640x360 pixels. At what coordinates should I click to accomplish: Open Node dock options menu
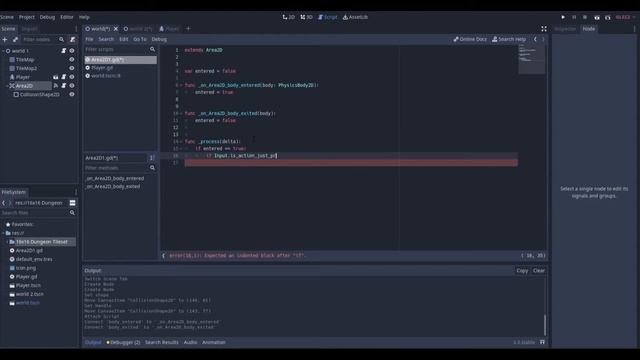[634, 29]
